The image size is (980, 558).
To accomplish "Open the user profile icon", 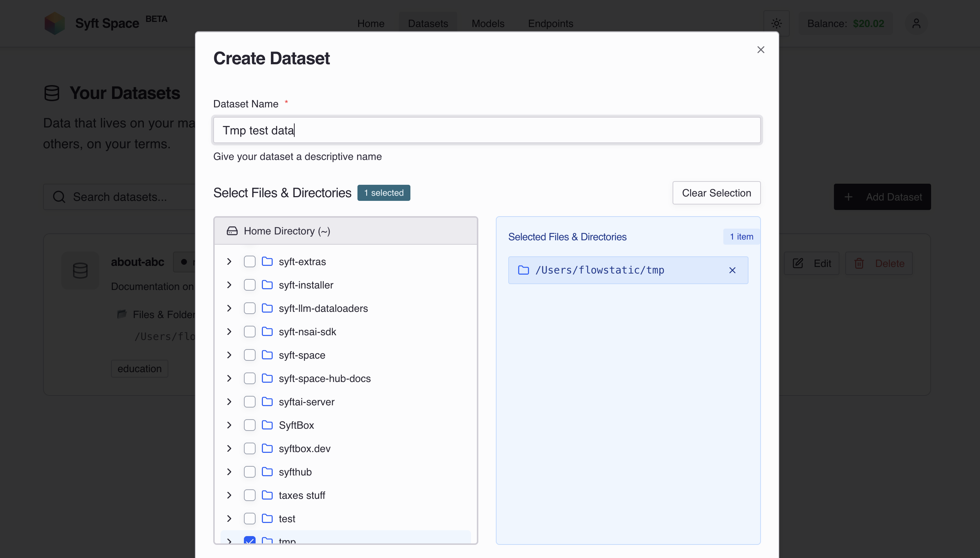I will 916,23.
